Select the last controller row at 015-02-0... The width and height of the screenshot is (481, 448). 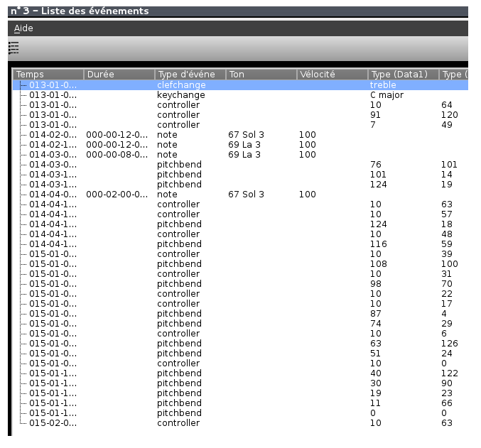[240, 423]
